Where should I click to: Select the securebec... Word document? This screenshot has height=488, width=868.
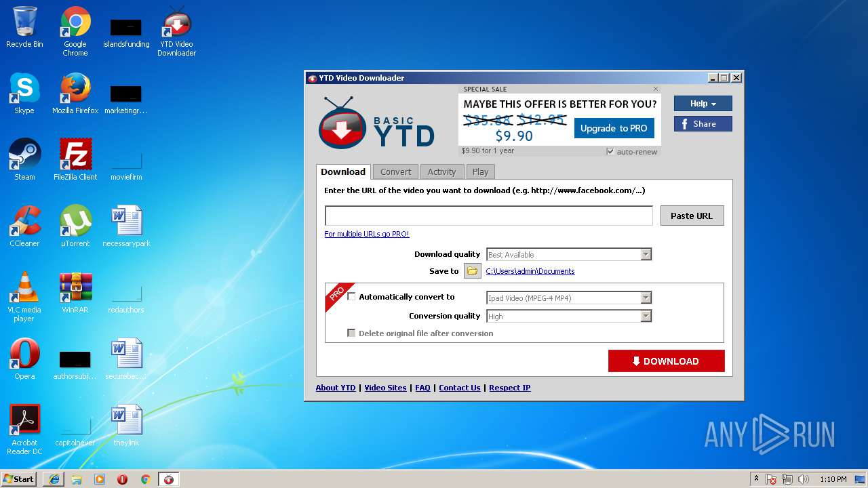(x=126, y=359)
